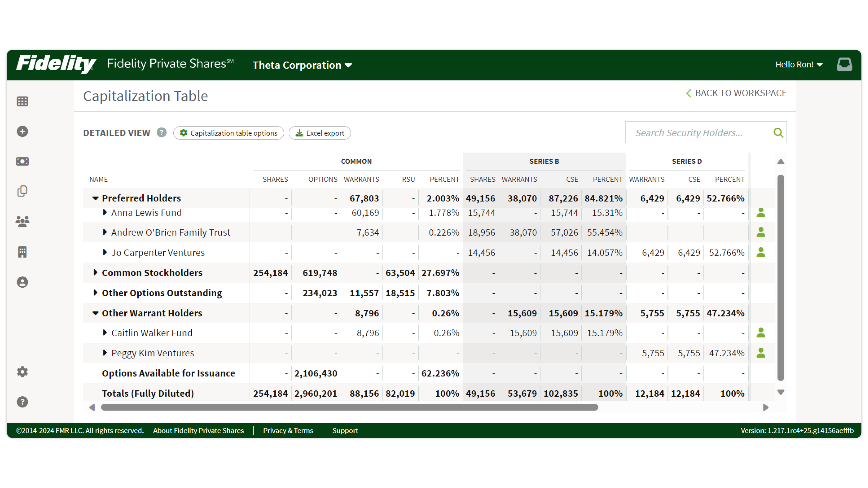This screenshot has width=868, height=488.
Task: Open the settings gear icon in sidebar
Action: coord(22,372)
